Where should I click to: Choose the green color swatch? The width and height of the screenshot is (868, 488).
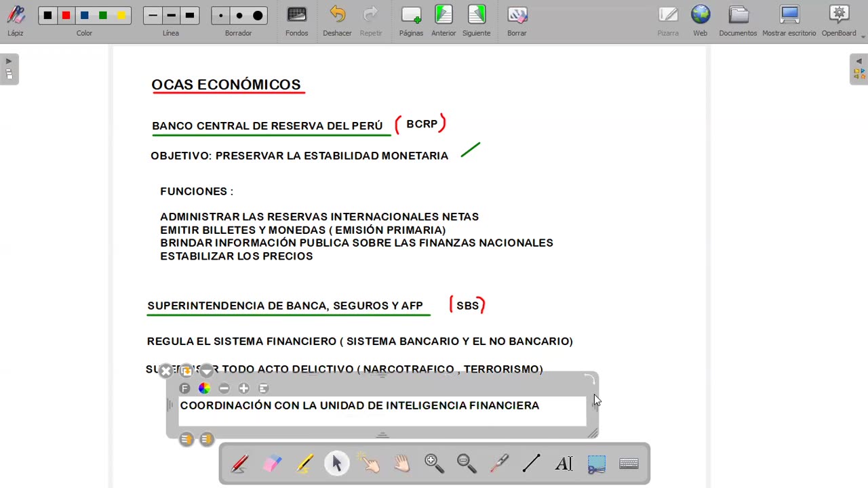click(102, 15)
